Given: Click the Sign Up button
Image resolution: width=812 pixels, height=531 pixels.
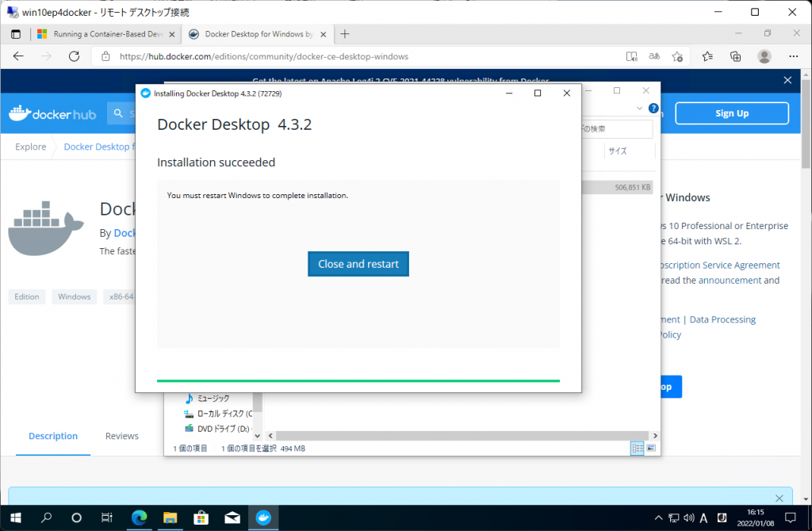Looking at the screenshot, I should [732, 113].
